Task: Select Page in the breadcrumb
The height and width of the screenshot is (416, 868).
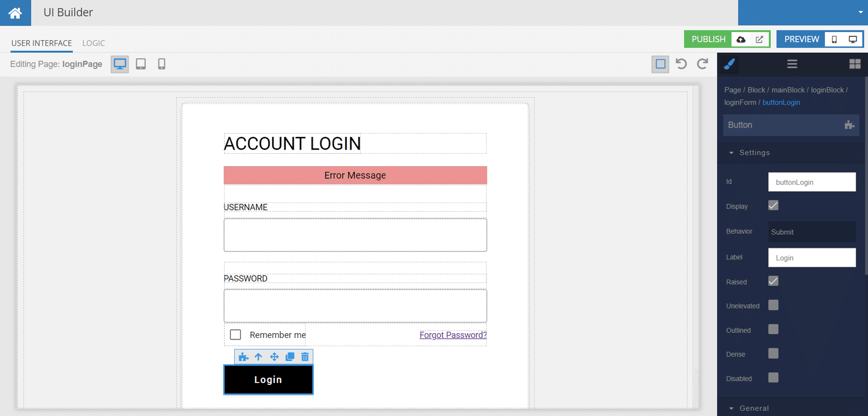Action: pos(733,90)
